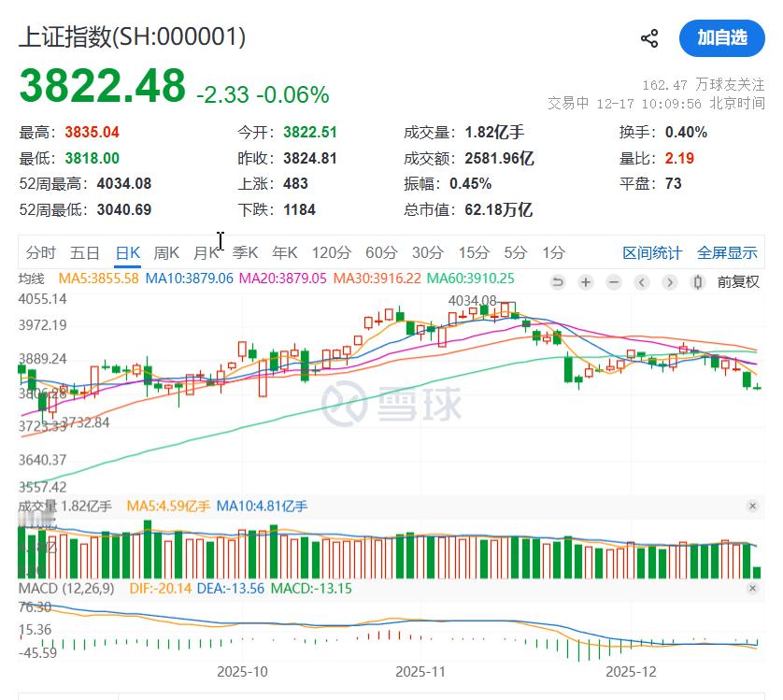The width and height of the screenshot is (783, 700).
Task: Select the zoom-out minus icon on the chart toolbar
Action: tap(613, 281)
